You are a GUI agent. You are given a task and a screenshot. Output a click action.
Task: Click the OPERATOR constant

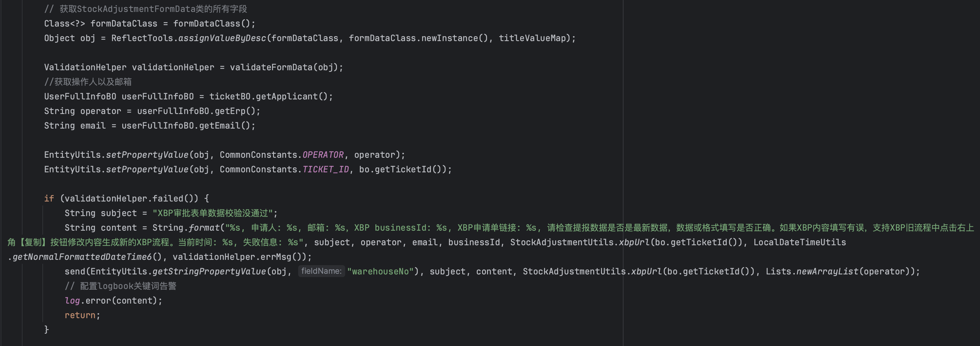(x=323, y=154)
